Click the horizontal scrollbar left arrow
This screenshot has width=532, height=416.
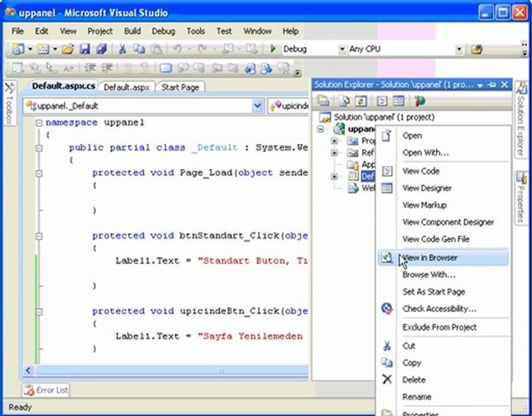[28, 370]
